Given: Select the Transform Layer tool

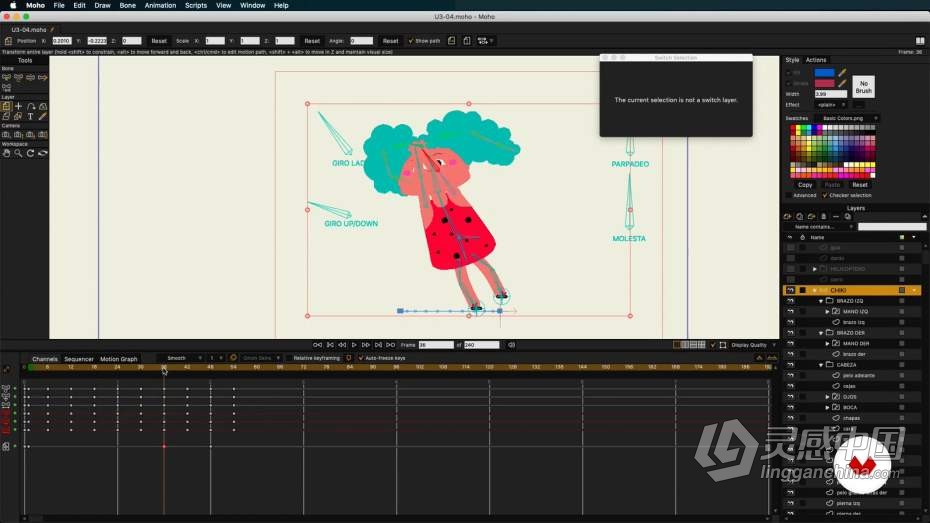Looking at the screenshot, I should (7, 106).
